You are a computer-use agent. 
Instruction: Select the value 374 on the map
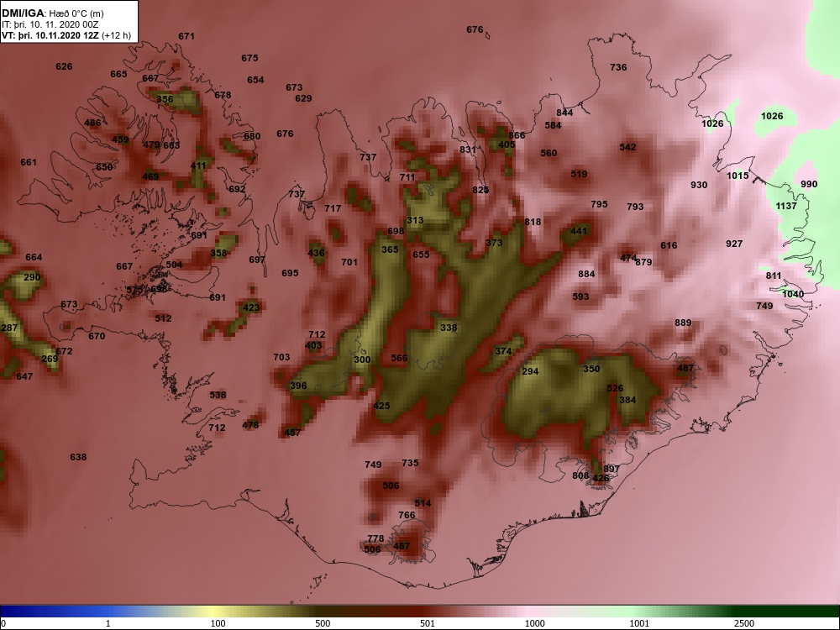pos(503,351)
